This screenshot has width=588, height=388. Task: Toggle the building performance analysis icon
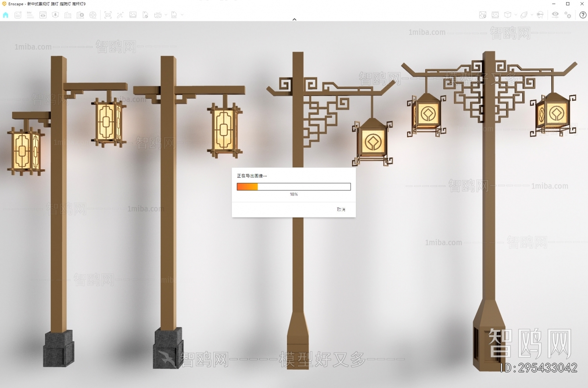point(80,15)
